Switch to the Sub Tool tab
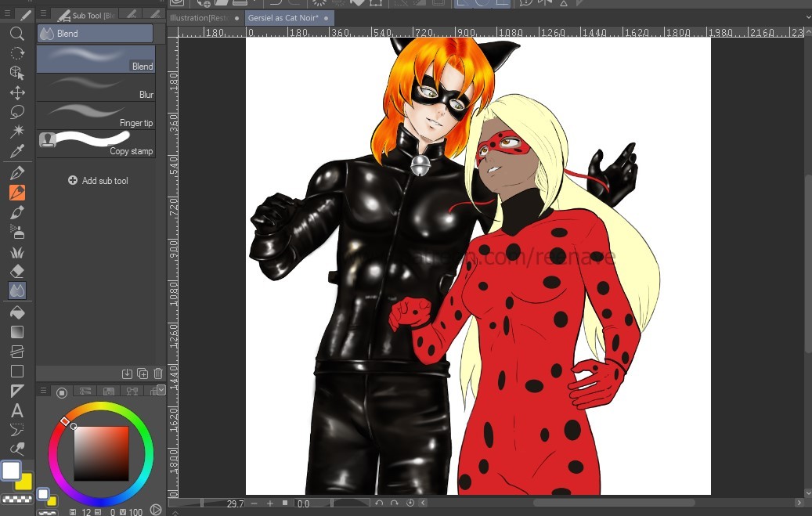 (86, 15)
